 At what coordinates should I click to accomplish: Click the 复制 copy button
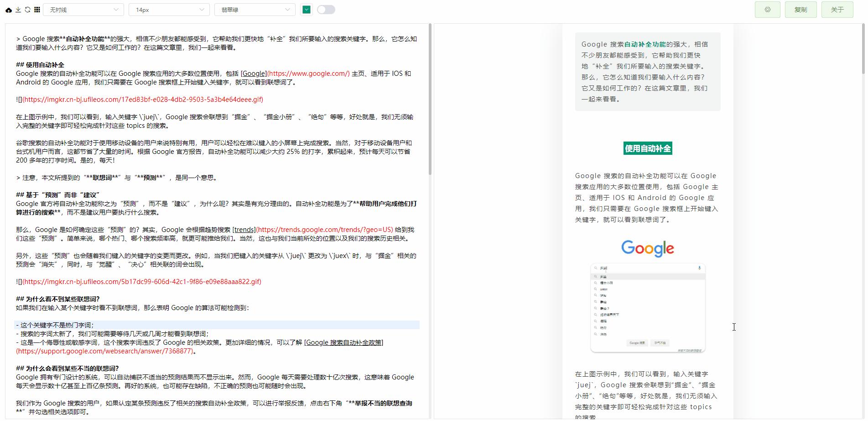point(800,9)
